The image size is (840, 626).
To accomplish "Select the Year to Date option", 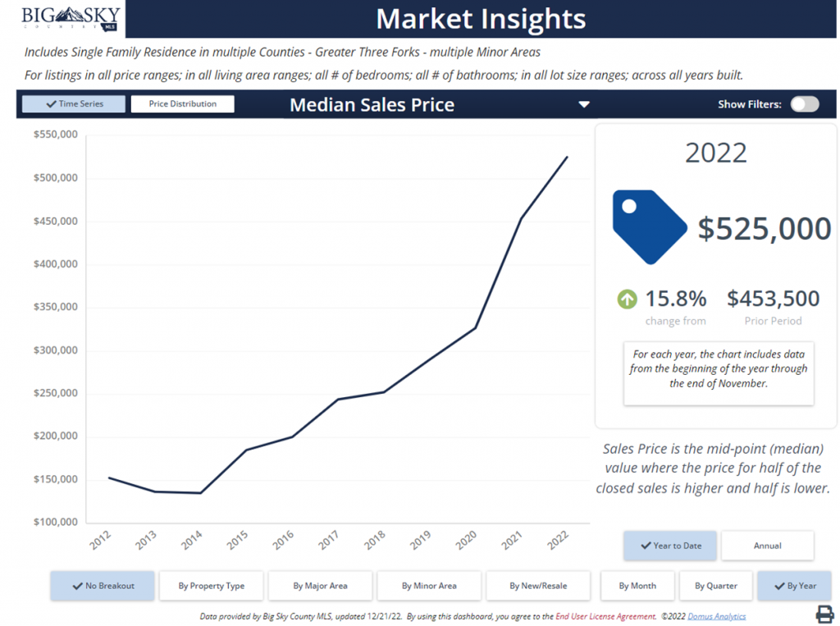I will click(669, 546).
